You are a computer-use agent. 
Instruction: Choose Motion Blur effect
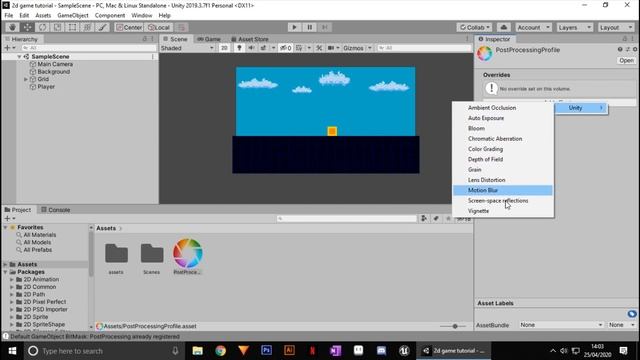503,190
